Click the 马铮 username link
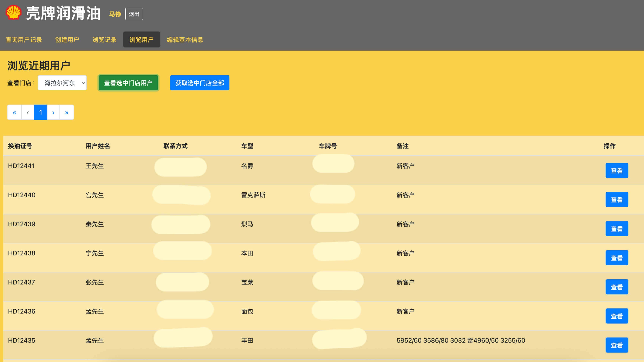 coord(115,14)
